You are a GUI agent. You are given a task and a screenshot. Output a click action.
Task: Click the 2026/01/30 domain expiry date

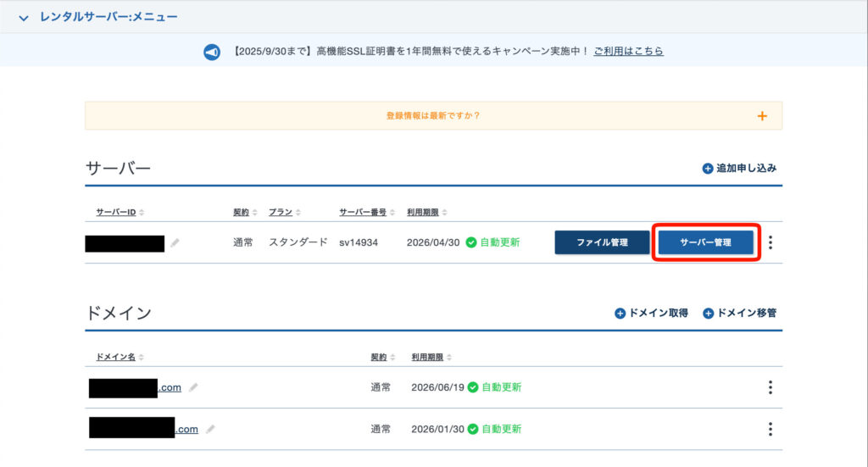click(437, 429)
